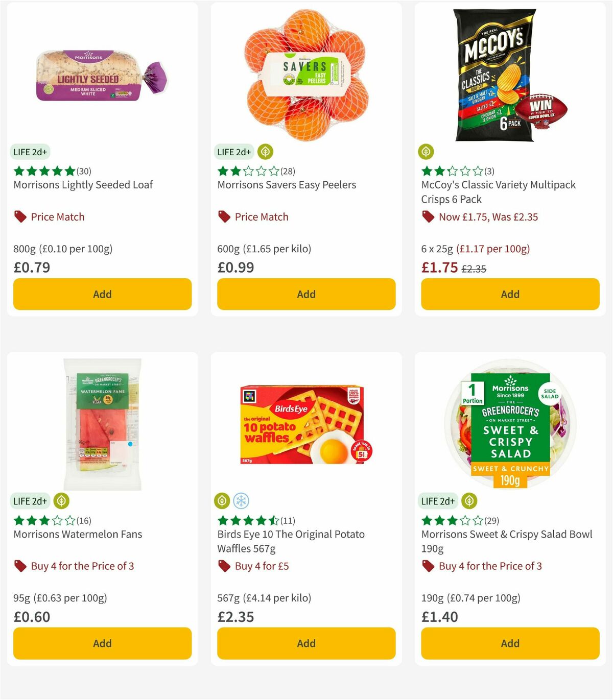This screenshot has width=613, height=700.
Task: Click the sustainability leaf icon on Easy Peelers
Action: (265, 152)
